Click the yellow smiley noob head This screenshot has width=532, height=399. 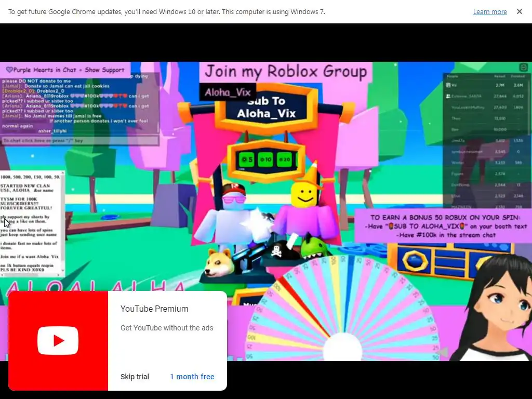point(304,194)
